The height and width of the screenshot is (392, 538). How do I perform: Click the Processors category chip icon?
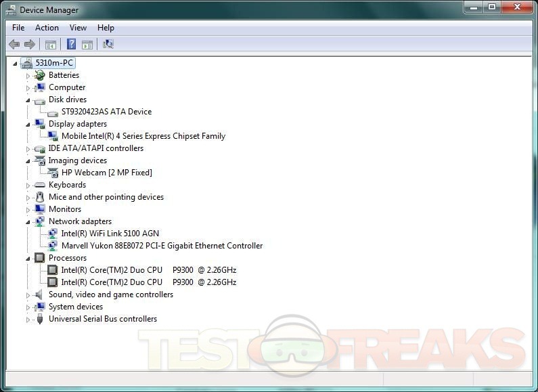(x=40, y=258)
